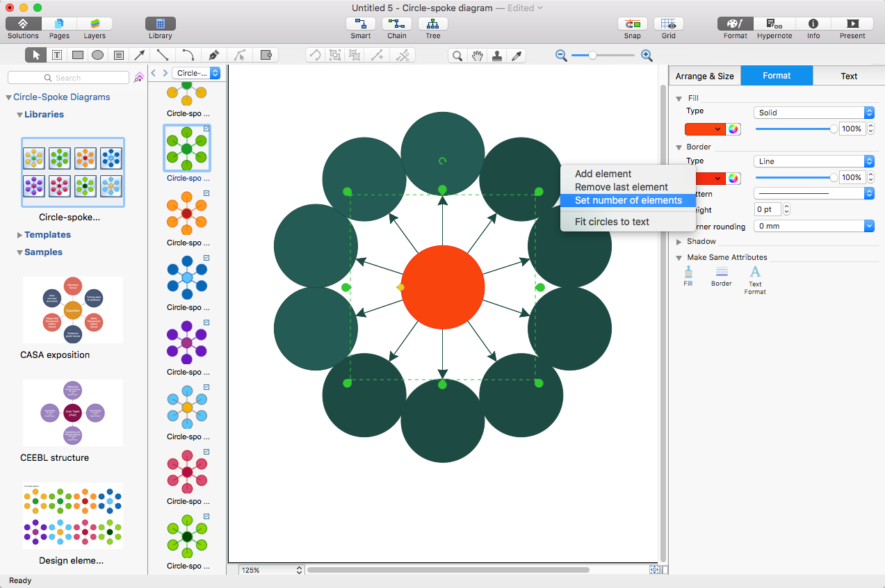Screen dimensions: 885x588
Task: Toggle checkbox on blue circle-spoke thumbnail
Action: 206,258
